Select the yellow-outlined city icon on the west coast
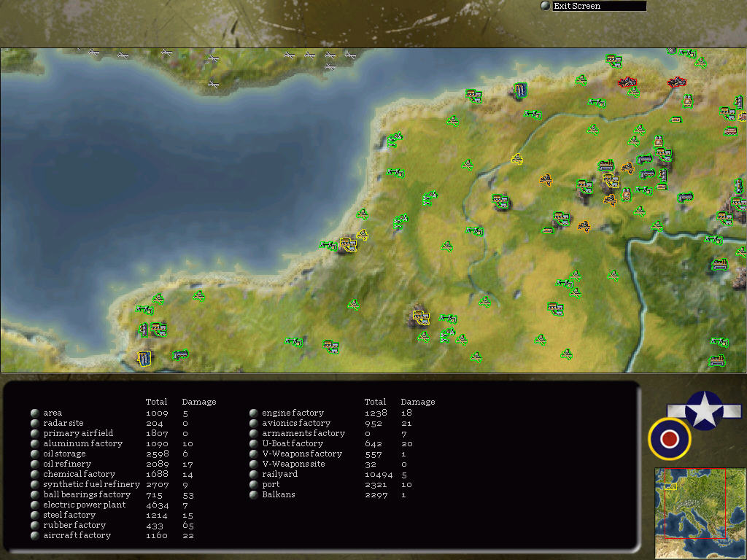This screenshot has width=747, height=560. point(348,245)
